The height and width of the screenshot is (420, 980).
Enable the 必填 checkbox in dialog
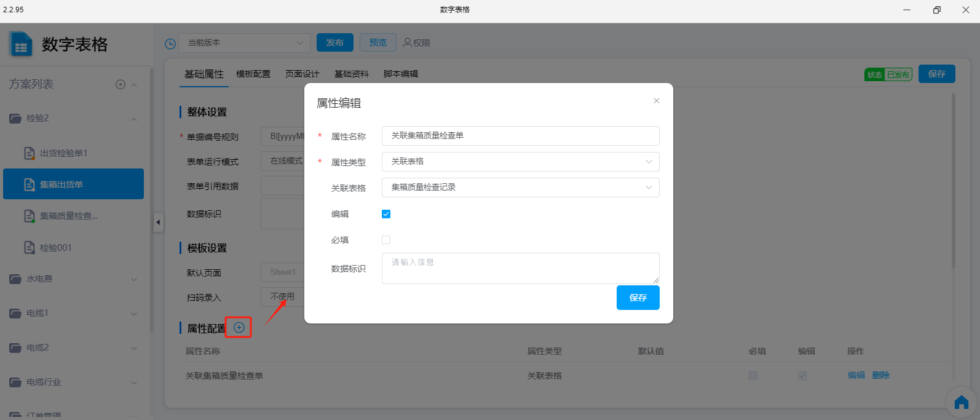pos(386,240)
